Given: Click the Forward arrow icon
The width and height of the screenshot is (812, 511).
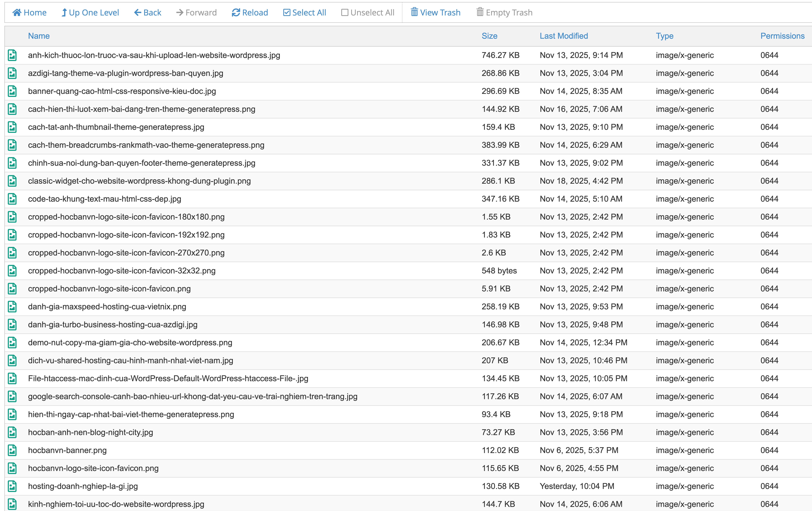Looking at the screenshot, I should pyautogui.click(x=180, y=13).
